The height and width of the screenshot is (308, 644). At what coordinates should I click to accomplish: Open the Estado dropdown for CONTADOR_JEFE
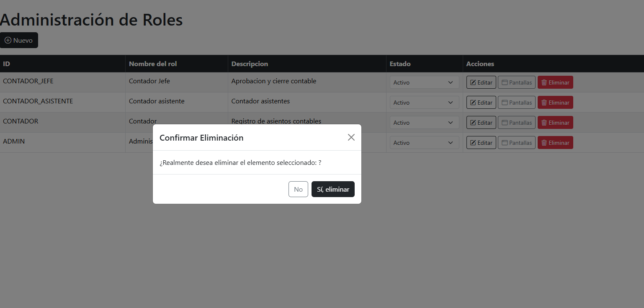[424, 82]
